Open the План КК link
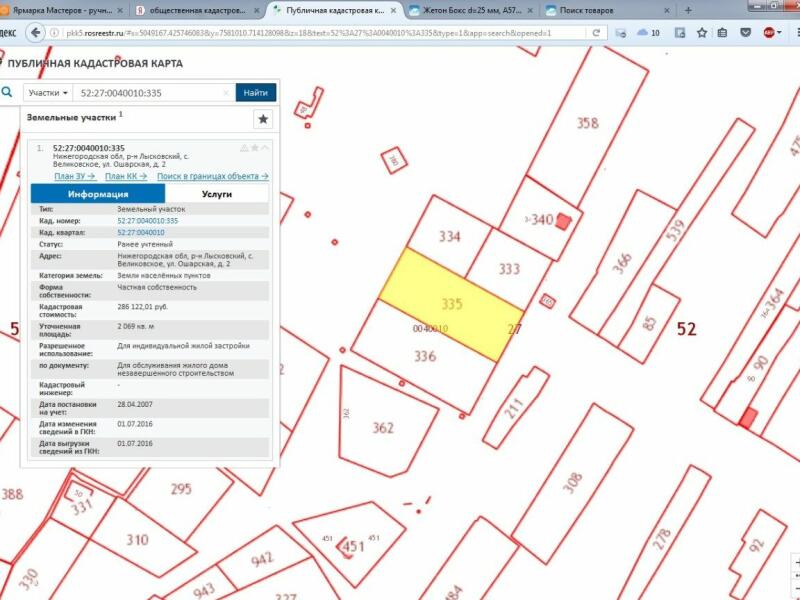Viewport: 800px width, 600px height. coord(126,176)
